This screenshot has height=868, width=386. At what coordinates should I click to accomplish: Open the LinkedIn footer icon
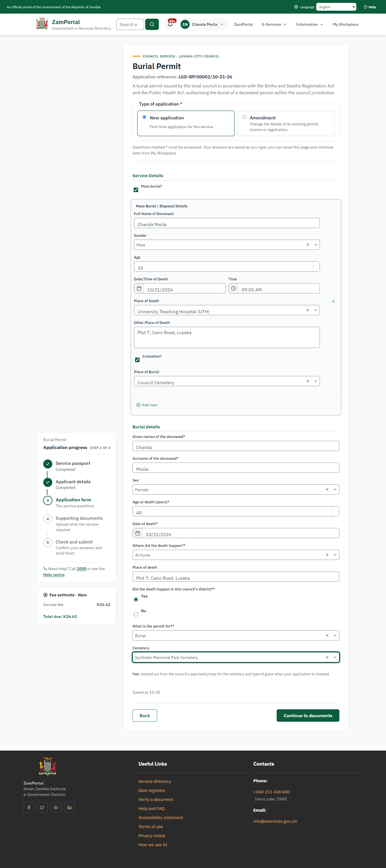[69, 807]
